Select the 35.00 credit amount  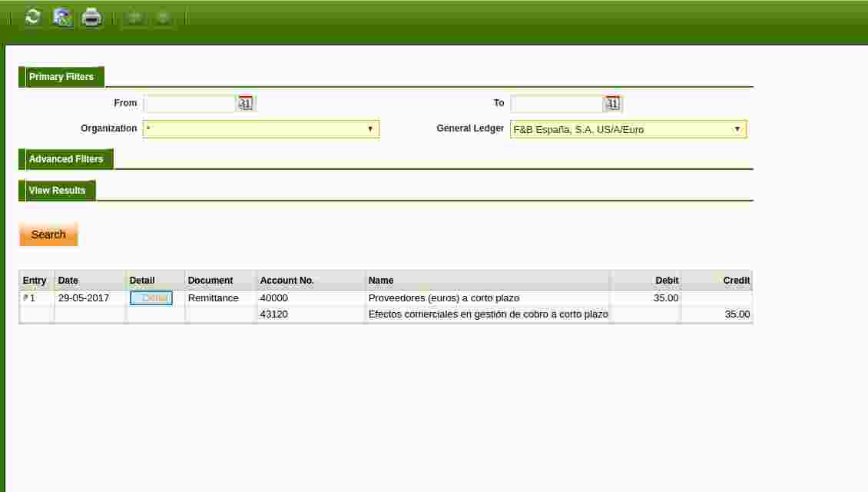coord(737,314)
